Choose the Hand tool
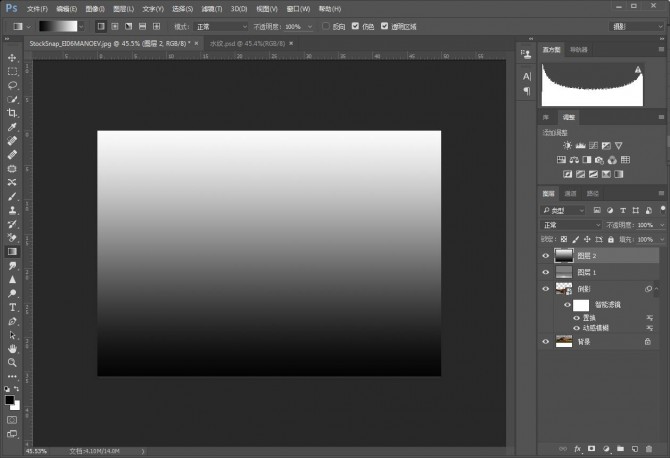Image resolution: width=670 pixels, height=458 pixels. 12,349
